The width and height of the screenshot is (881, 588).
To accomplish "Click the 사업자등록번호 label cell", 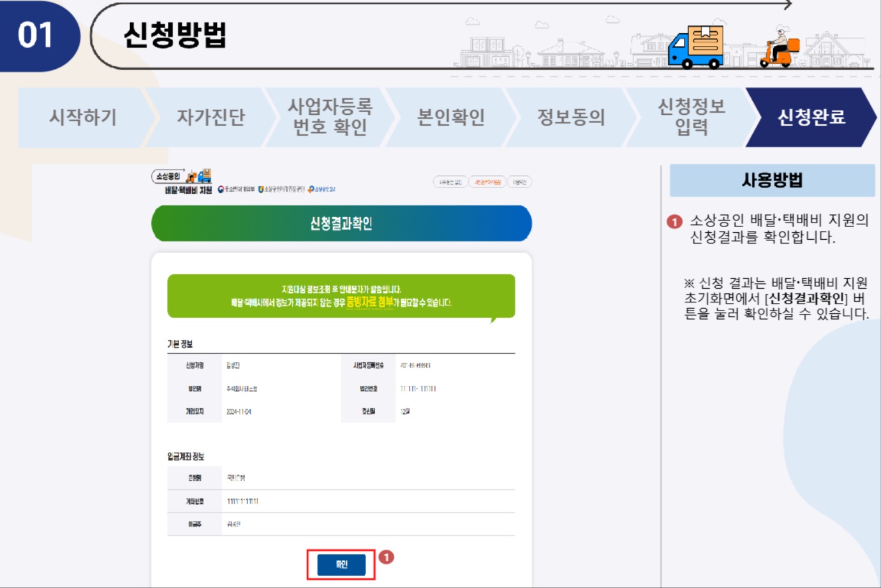I will [369, 365].
